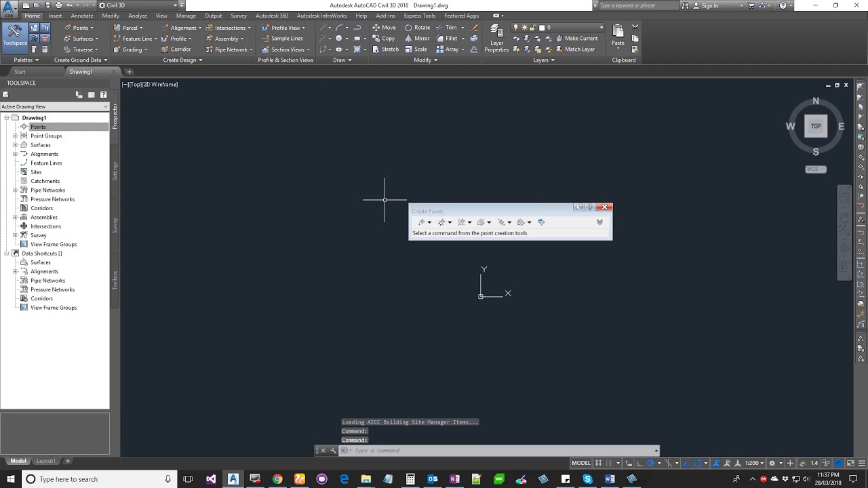
Task: Expand Create Points dialog chevron
Action: (x=599, y=222)
